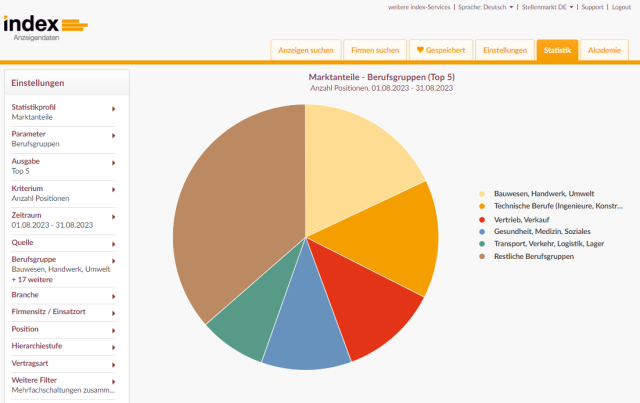Click the index Anzeigendaten logo
The image size is (640, 403).
(x=45, y=27)
